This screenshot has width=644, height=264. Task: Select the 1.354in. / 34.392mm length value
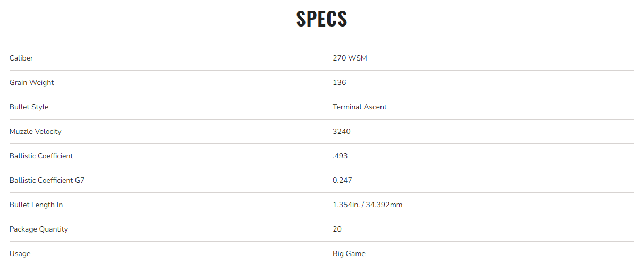[x=367, y=205]
